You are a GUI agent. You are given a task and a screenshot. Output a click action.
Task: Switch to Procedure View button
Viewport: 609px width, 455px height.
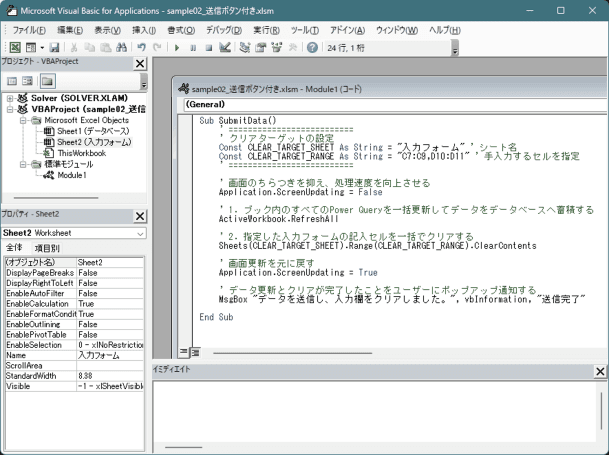pyautogui.click(x=184, y=352)
